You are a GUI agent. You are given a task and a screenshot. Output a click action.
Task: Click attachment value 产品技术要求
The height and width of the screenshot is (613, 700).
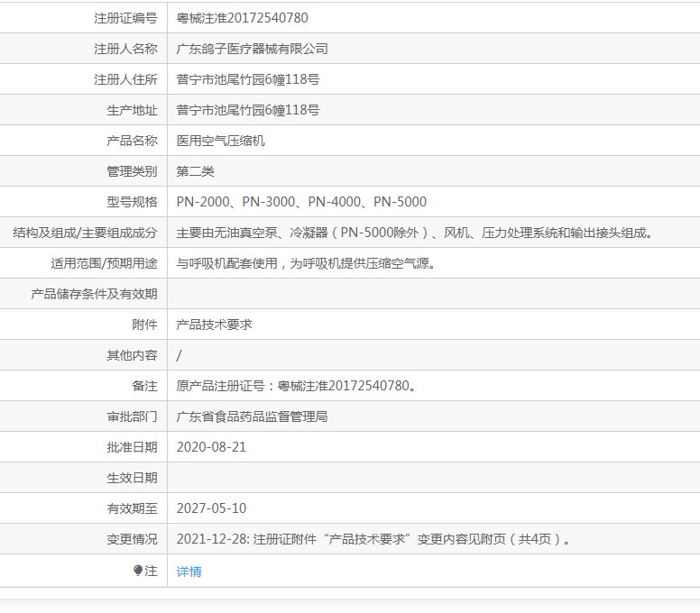pyautogui.click(x=214, y=325)
